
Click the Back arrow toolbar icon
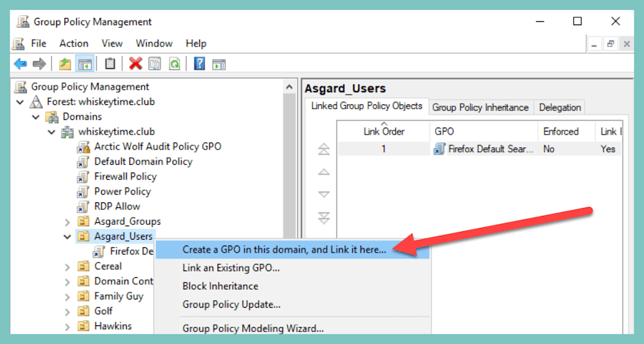pyautogui.click(x=20, y=64)
